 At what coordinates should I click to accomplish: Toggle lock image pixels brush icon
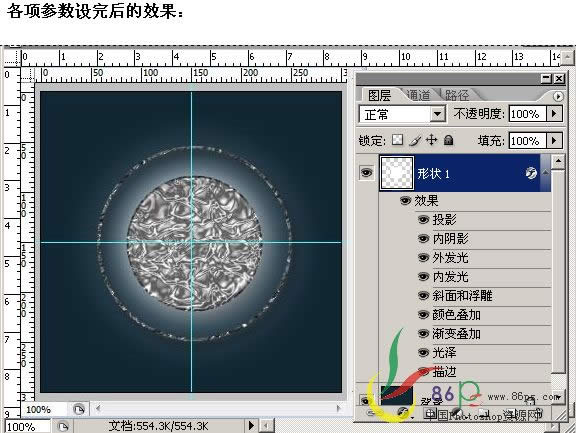point(415,140)
